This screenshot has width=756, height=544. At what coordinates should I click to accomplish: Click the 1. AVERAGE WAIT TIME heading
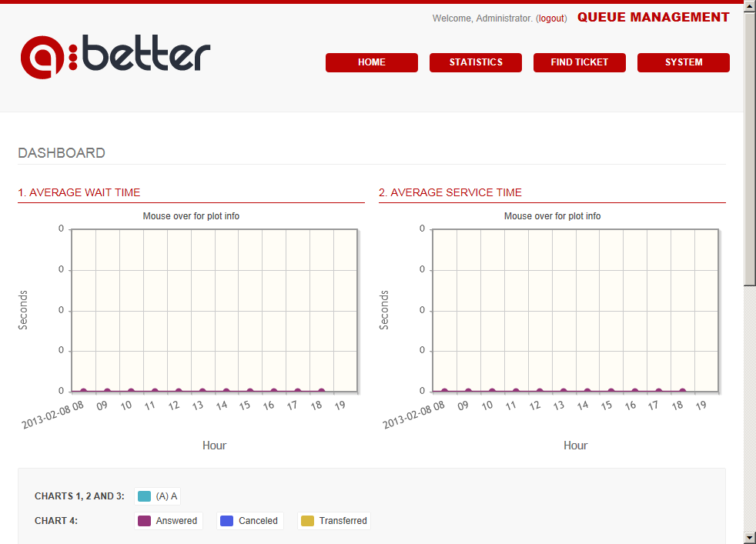coord(79,192)
